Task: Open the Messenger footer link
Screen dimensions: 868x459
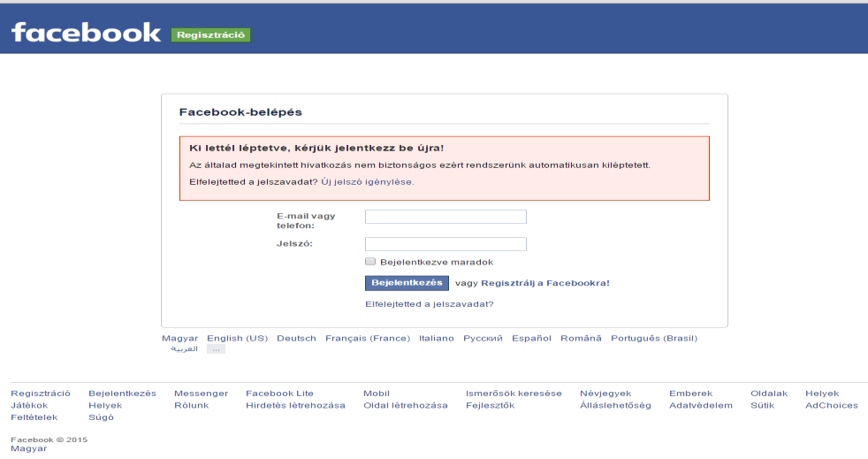Action: 201,394
